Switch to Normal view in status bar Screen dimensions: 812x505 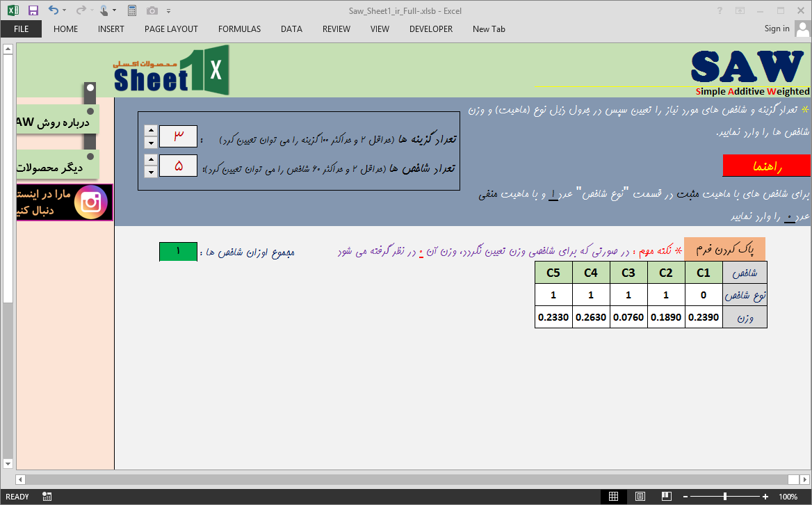click(613, 497)
